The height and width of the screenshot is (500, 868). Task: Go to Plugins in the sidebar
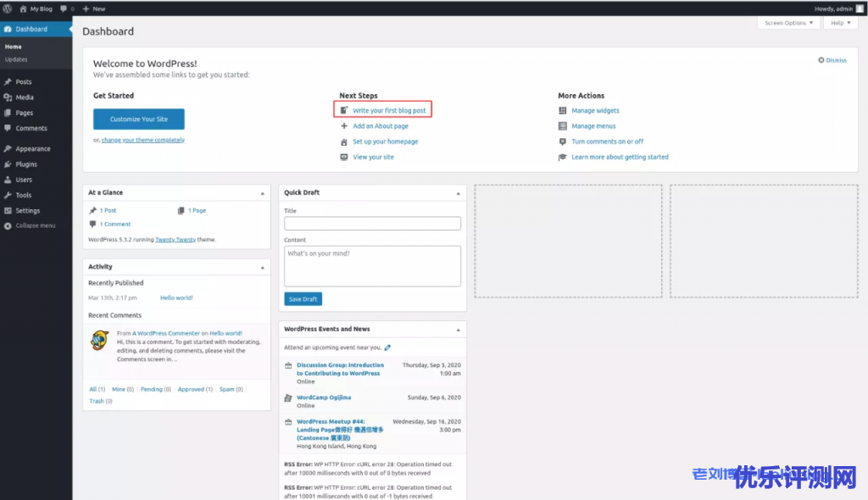(x=26, y=164)
